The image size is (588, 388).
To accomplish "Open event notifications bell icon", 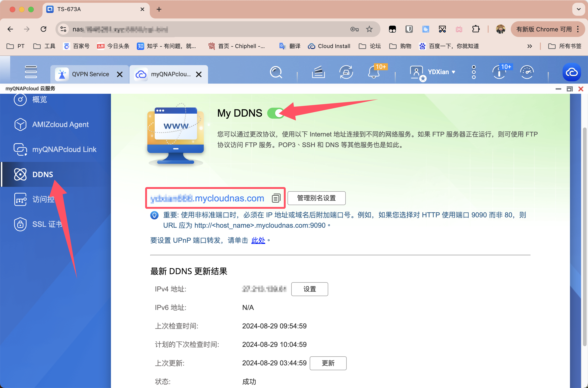I will 374,72.
